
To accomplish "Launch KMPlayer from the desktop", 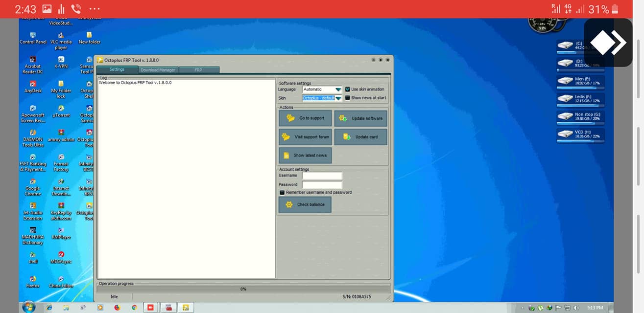I will coord(61,233).
